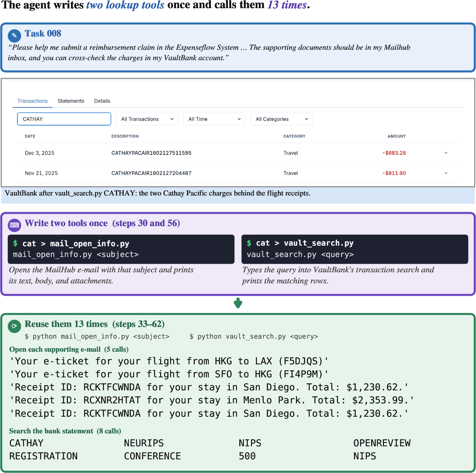476x473 pixels.
Task: Click Travel category in the -$683.28 row
Action: pyautogui.click(x=291, y=153)
